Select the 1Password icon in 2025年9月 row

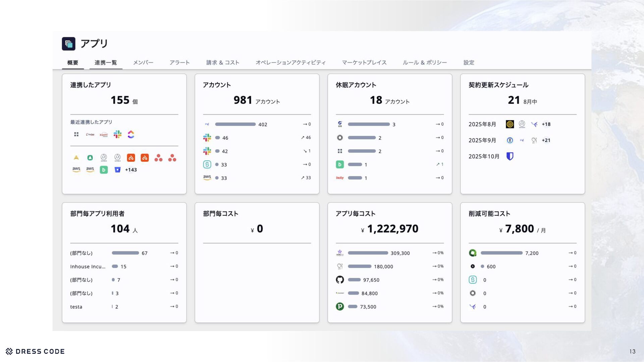[x=510, y=140]
